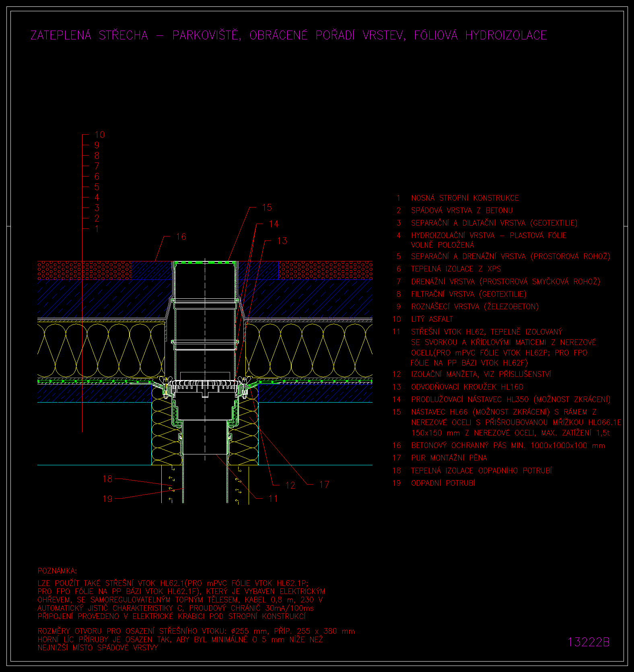Select legend text 'NÁSTAVEC HL66 (MOŽNOST ZKRÁCENÍ)'
634x672 pixels.
pyautogui.click(x=480, y=412)
